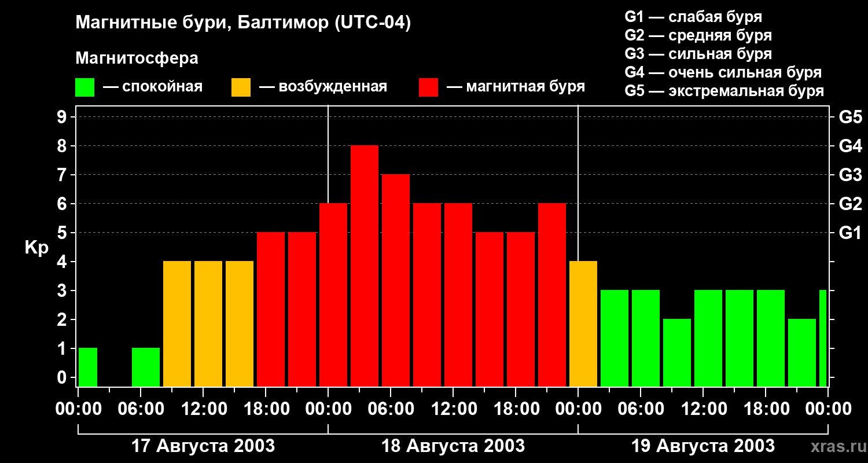Click date label '19 Августа 2003'
The width and height of the screenshot is (868, 463).
(703, 446)
